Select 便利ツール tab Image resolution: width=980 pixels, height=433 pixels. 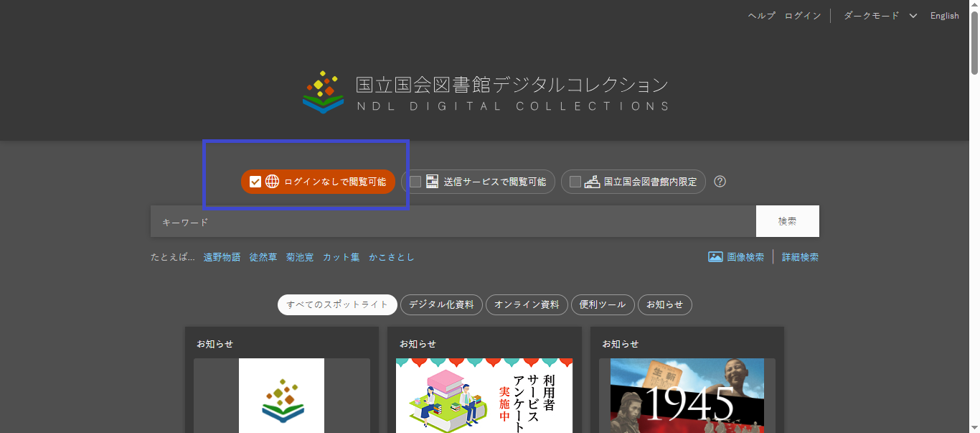[x=603, y=304]
